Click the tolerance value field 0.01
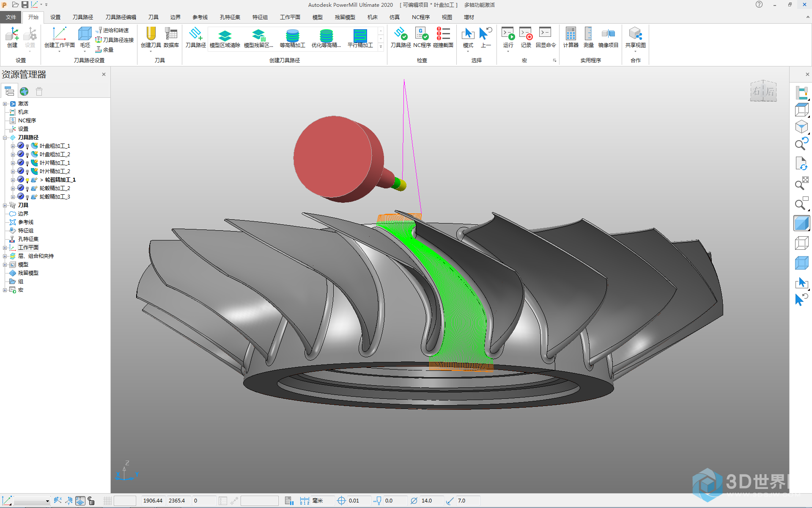The height and width of the screenshot is (508, 812). [x=359, y=501]
